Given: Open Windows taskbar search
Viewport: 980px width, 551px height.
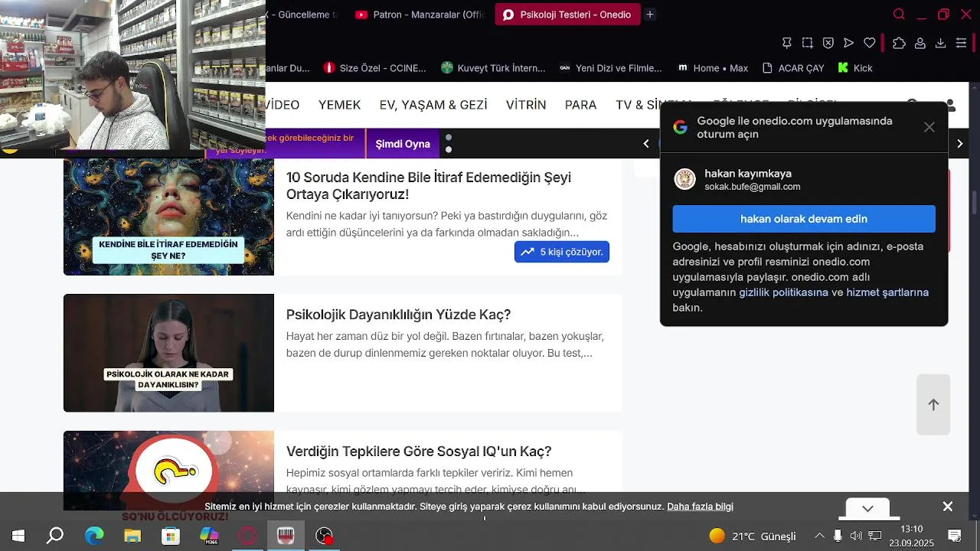Looking at the screenshot, I should click(x=55, y=536).
